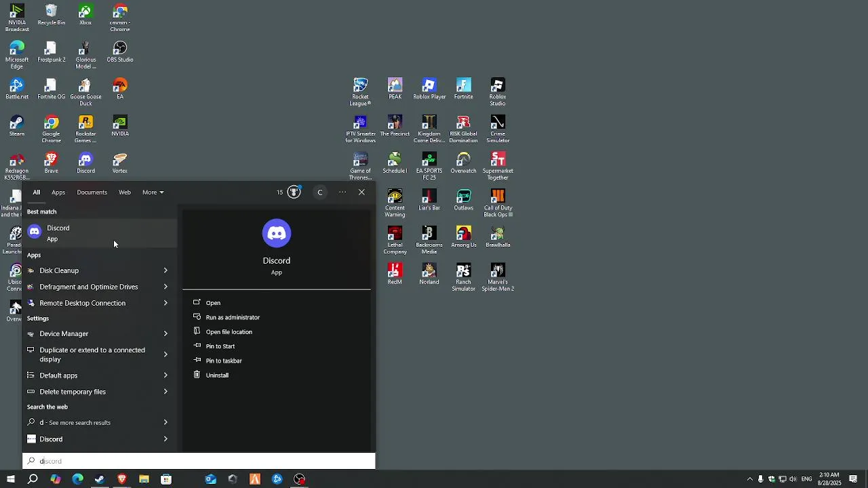868x488 pixels.
Task: Open Outlook from taskbar
Action: click(210, 479)
